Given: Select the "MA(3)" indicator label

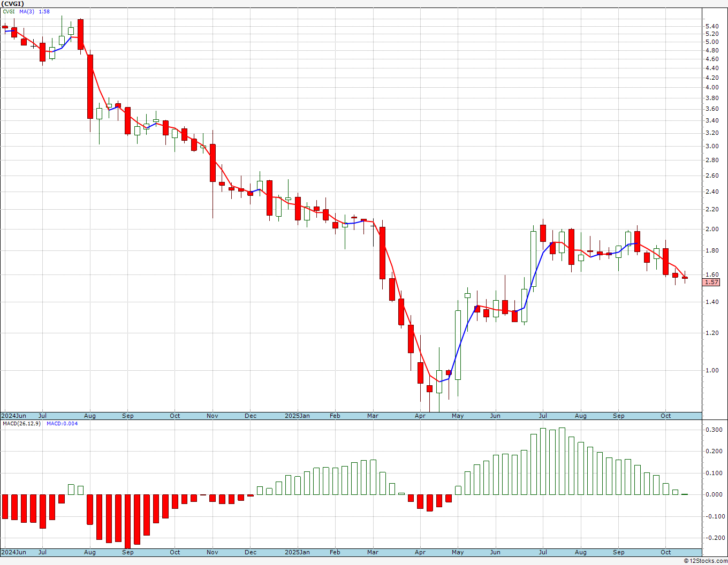Looking at the screenshot, I should click(27, 11).
